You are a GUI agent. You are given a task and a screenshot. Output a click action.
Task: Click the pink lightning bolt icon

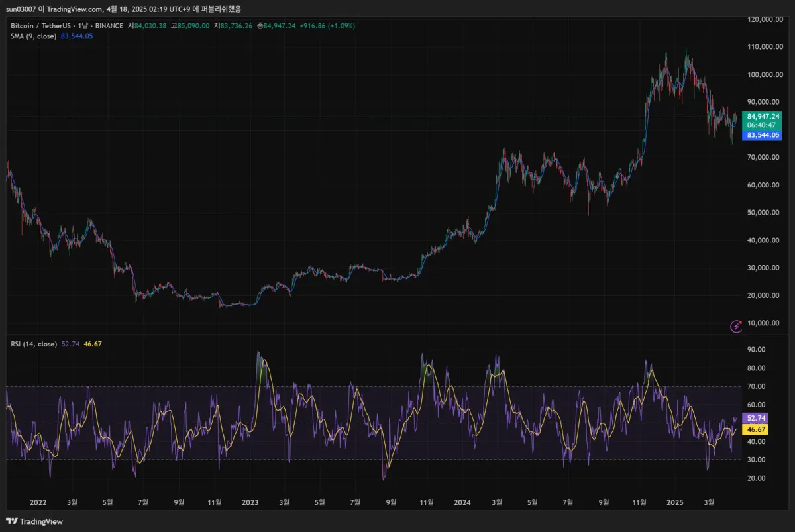pos(736,325)
